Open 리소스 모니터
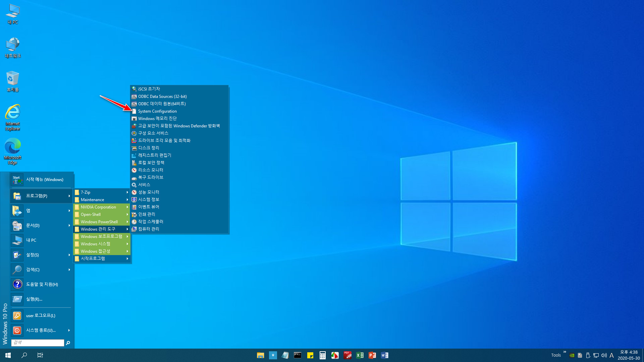The width and height of the screenshot is (644, 362). (x=179, y=170)
